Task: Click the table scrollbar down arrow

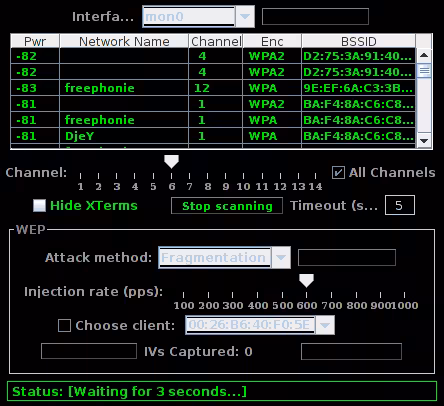Action: click(424, 141)
